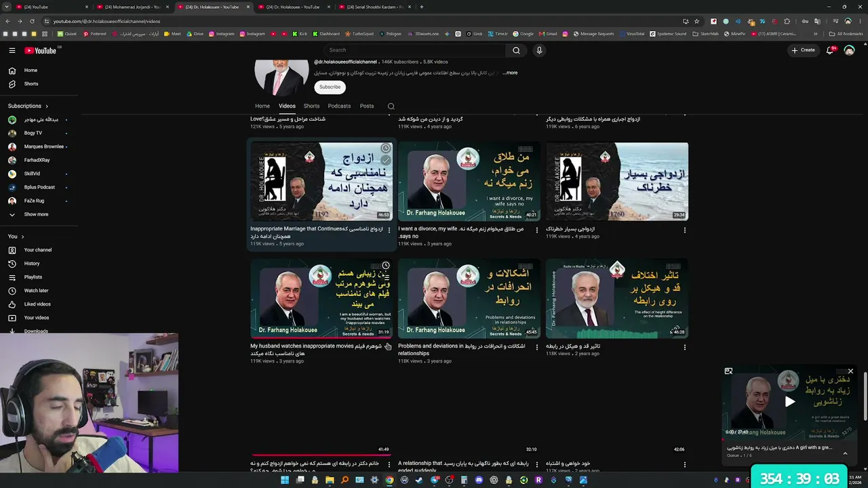Open the Problems and deviations video thumbnail

coord(469,298)
